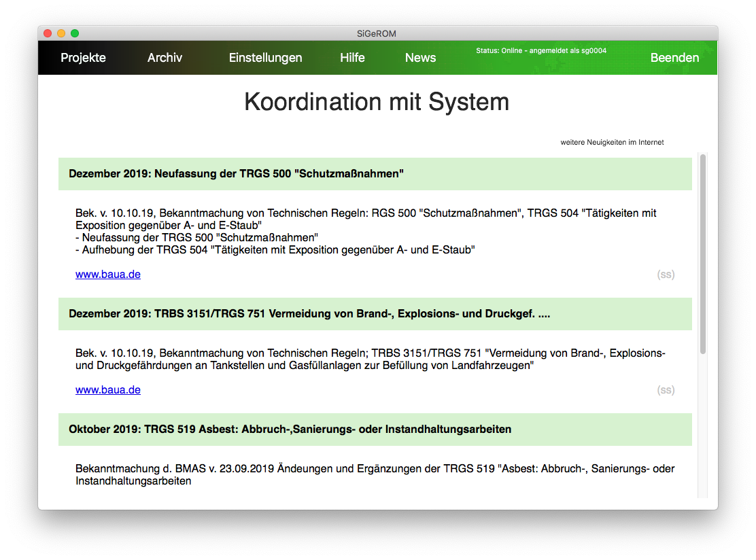Click the vertical scrollbar thumb of news list

tap(703, 254)
